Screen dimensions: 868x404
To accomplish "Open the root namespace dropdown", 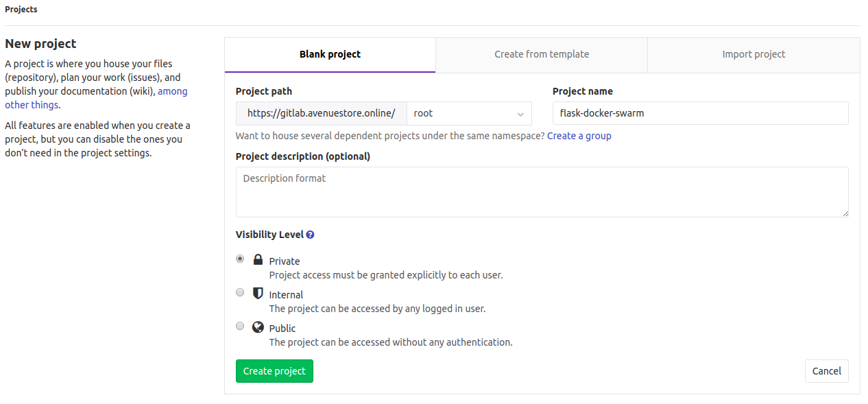I will point(468,113).
